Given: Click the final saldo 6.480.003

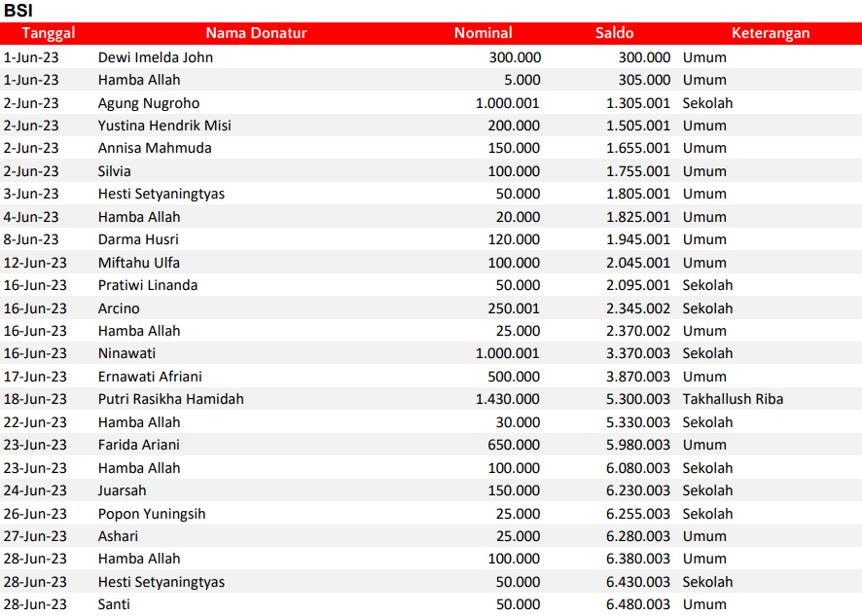Looking at the screenshot, I should (637, 604).
